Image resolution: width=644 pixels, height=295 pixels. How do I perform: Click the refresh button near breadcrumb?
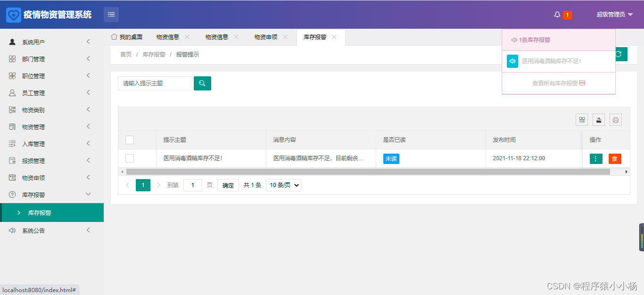point(621,54)
